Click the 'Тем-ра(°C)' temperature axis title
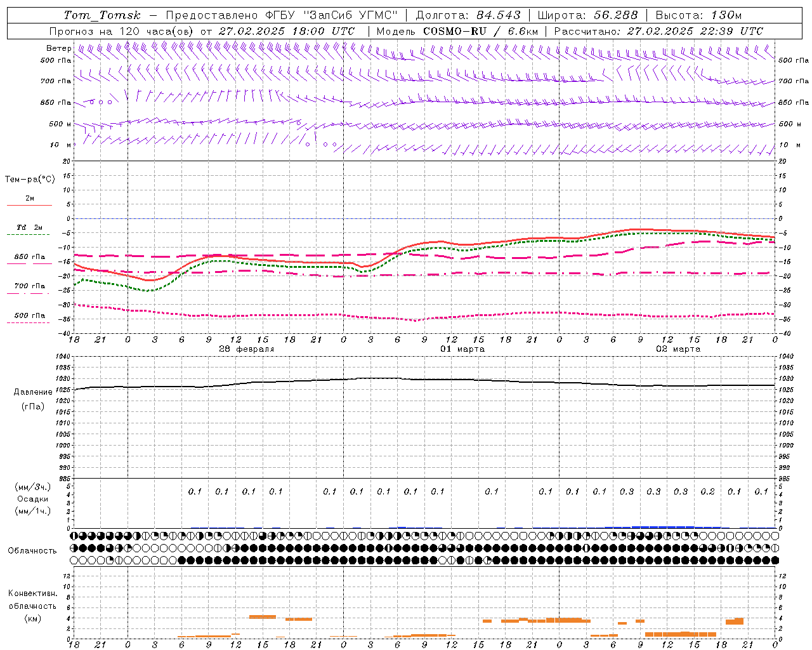Image resolution: width=812 pixels, height=650 pixels. (30, 180)
